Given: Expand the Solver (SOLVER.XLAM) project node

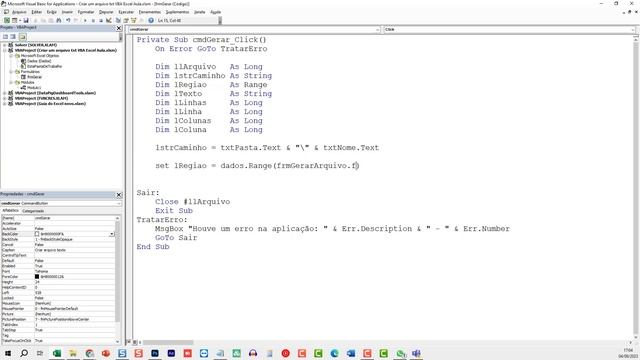Looking at the screenshot, I should click(4, 45).
